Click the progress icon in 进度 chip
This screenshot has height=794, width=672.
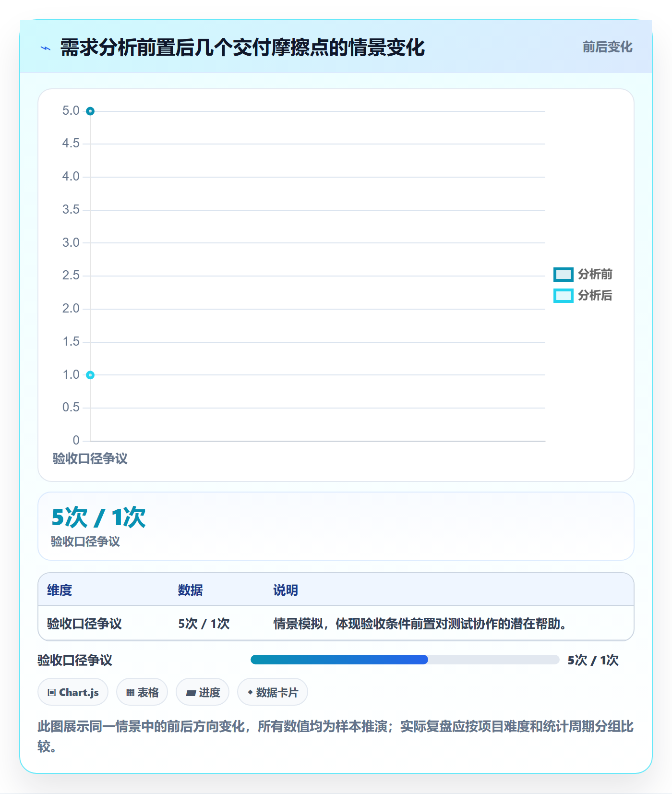191,693
